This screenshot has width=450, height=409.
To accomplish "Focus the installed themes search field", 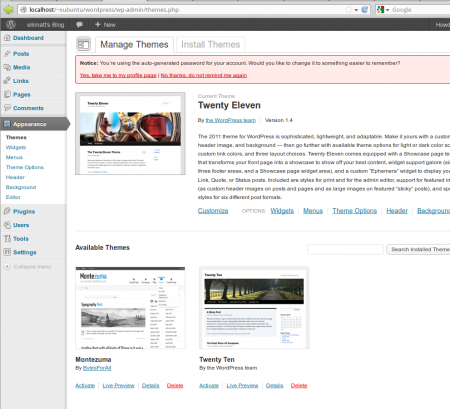I will (345, 249).
